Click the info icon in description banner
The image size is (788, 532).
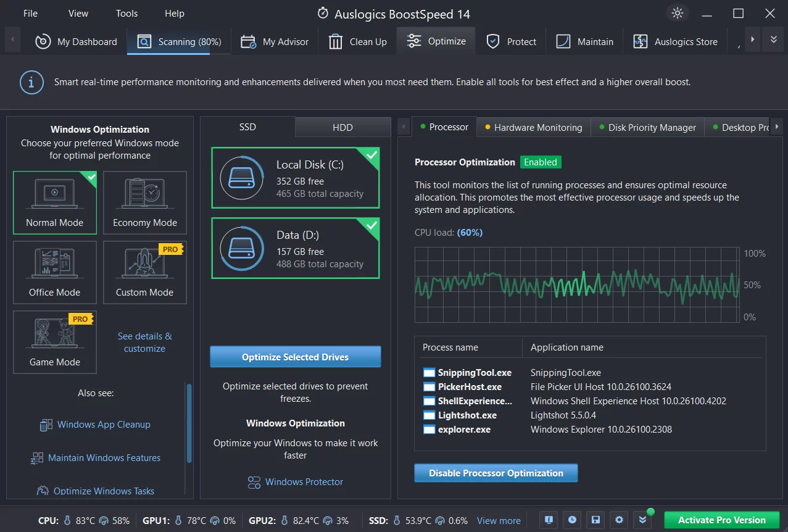[x=31, y=82]
